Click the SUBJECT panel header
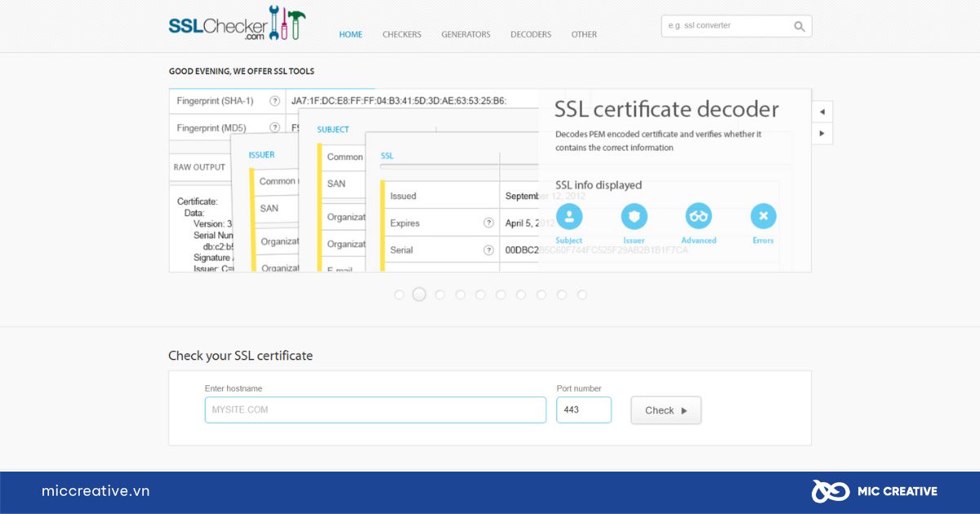Image resolution: width=980 pixels, height=514 pixels. pos(333,130)
